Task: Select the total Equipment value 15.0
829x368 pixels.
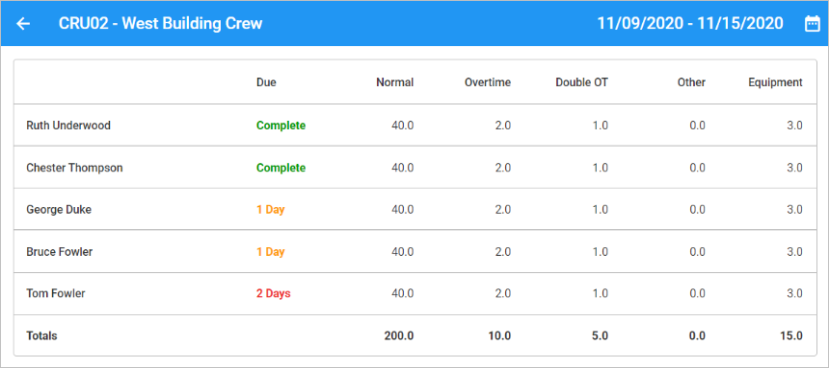Action: coord(791,336)
